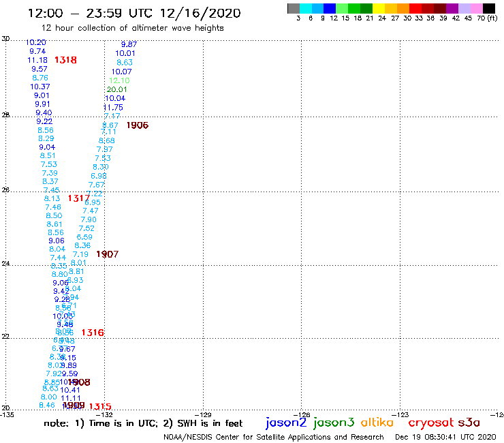Select the 10.20 wave height value
This screenshot has width=504, height=443.
[x=35, y=42]
